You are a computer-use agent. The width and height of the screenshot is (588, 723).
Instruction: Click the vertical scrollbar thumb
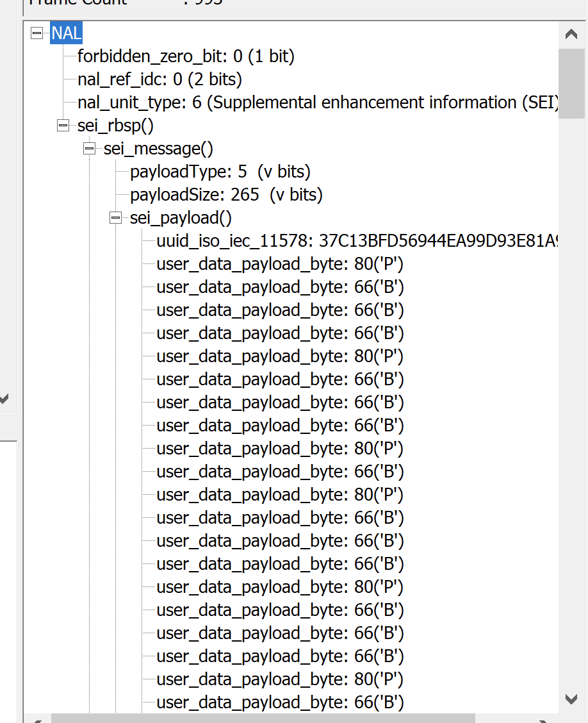coord(571,83)
